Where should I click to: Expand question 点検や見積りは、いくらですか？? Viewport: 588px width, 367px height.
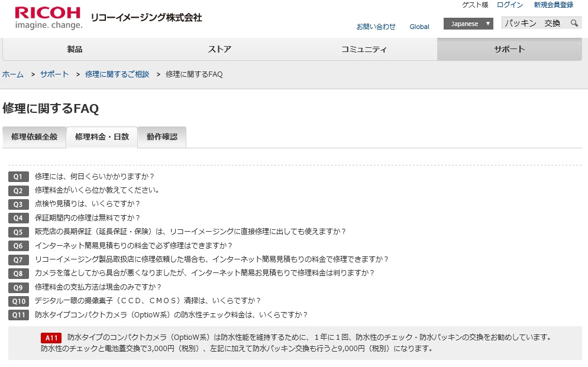pos(88,204)
